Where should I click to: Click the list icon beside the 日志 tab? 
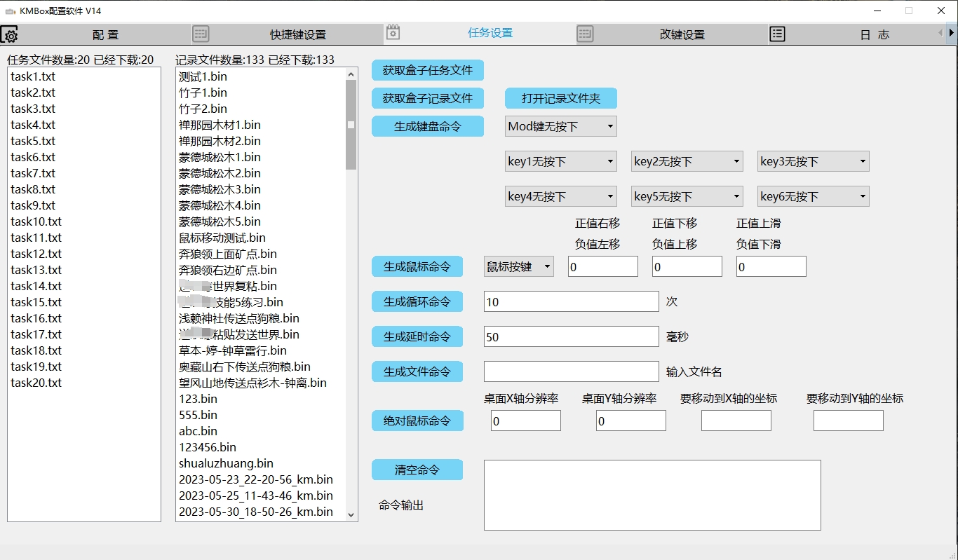click(x=777, y=34)
